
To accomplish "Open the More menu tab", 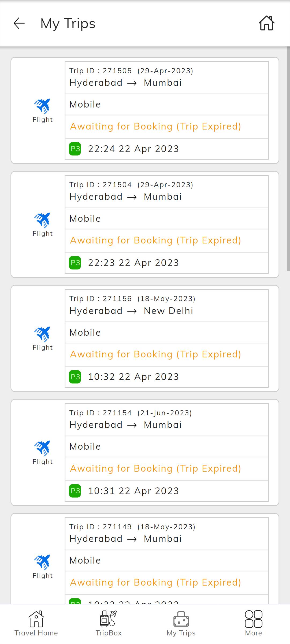I will click(254, 624).
